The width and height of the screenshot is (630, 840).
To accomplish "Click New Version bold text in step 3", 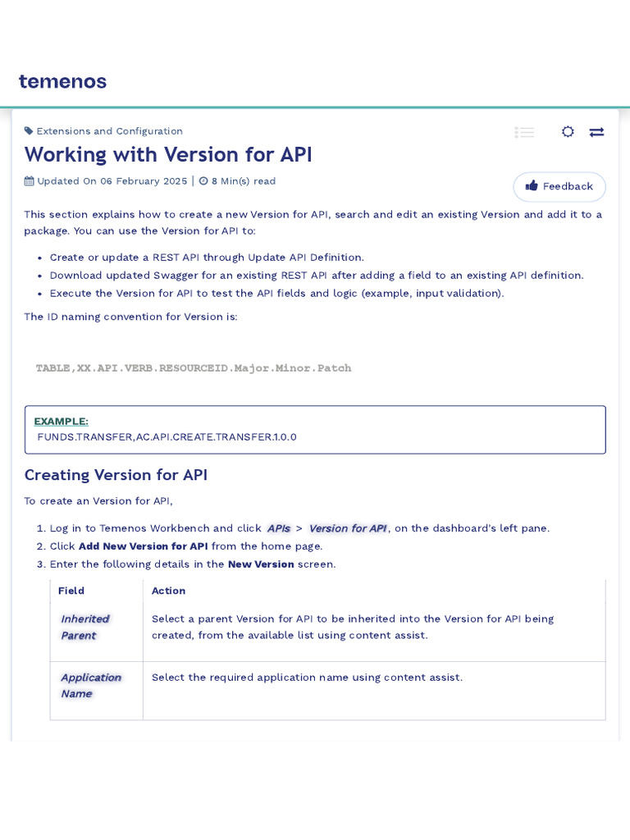I will tap(261, 564).
